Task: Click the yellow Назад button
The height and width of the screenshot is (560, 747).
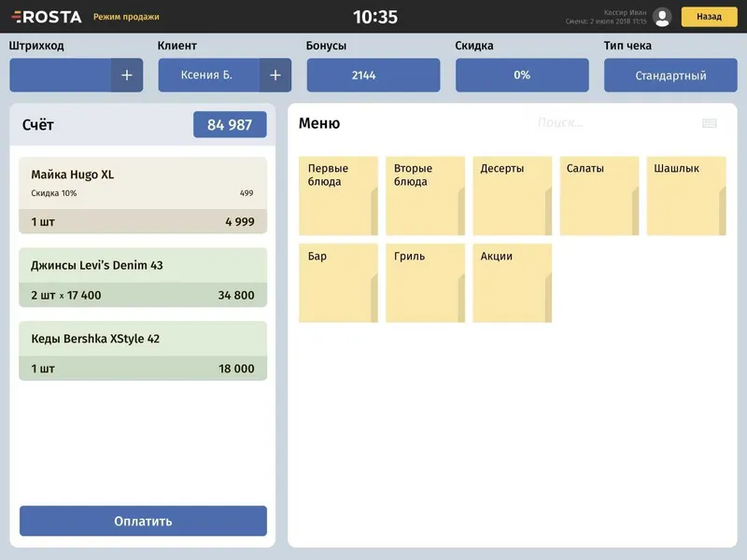Action: coord(709,17)
